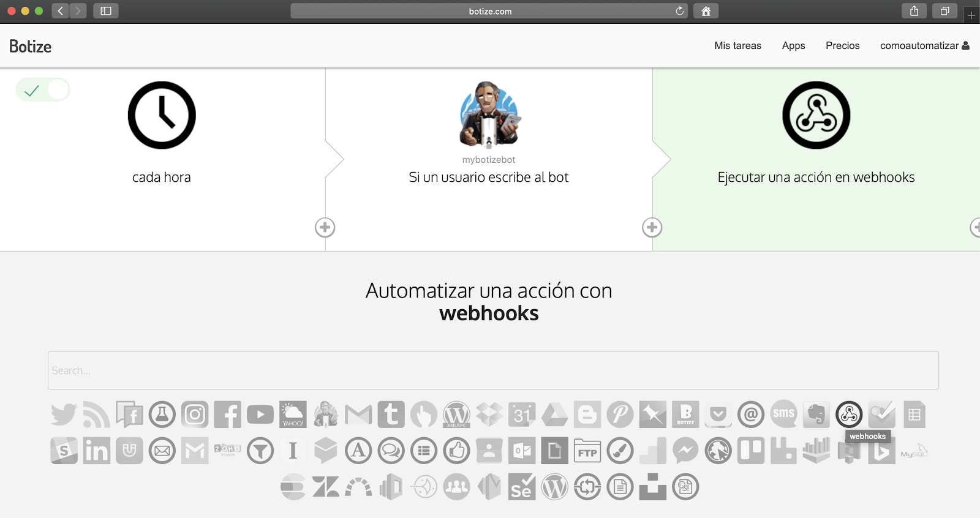Viewport: 980px width, 518px height.
Task: Open Mis tareas in navigation
Action: click(737, 45)
